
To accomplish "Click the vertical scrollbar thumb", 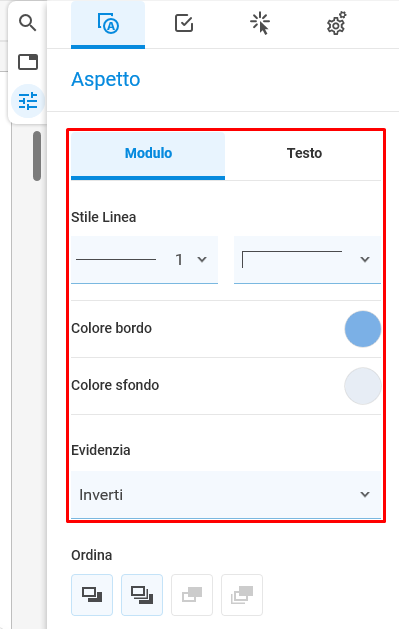I will point(37,156).
